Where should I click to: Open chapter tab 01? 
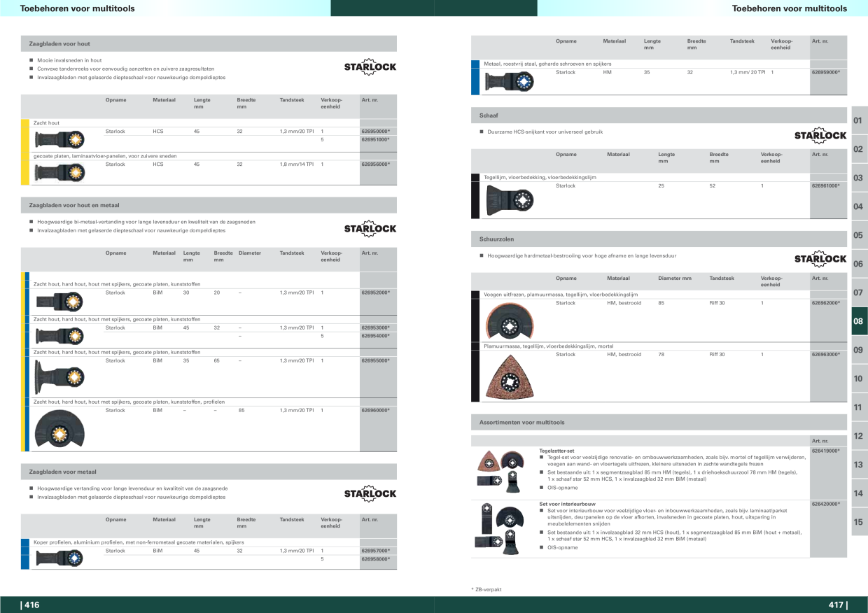point(858,120)
